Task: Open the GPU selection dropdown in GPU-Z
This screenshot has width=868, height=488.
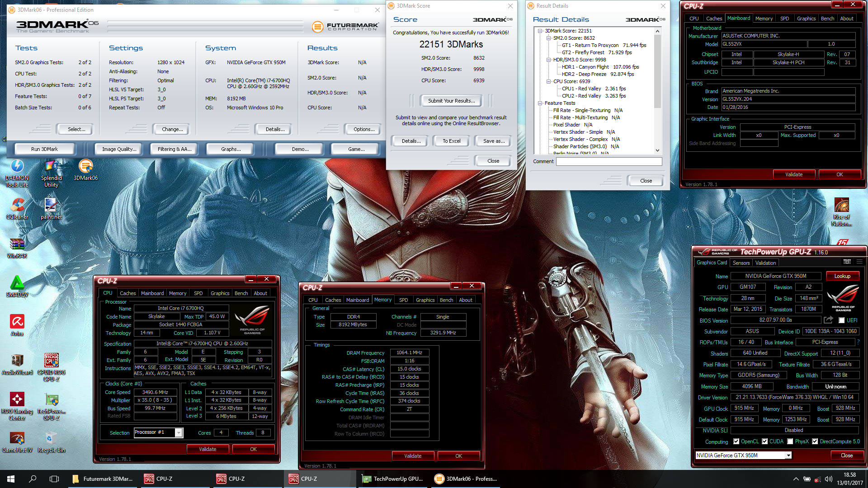Action: pos(788,455)
